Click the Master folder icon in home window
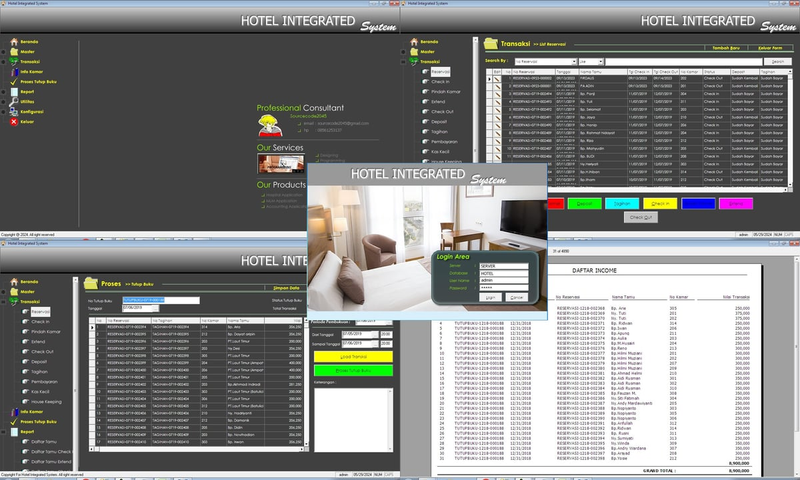 pos(14,52)
